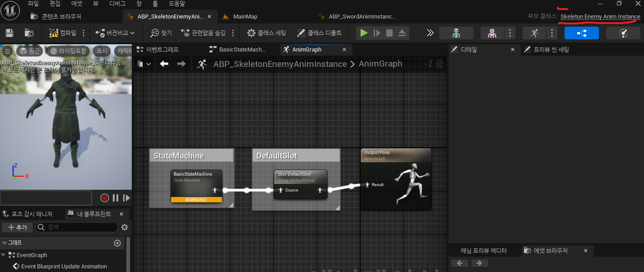Close the AnimGraph tab

pos(344,49)
